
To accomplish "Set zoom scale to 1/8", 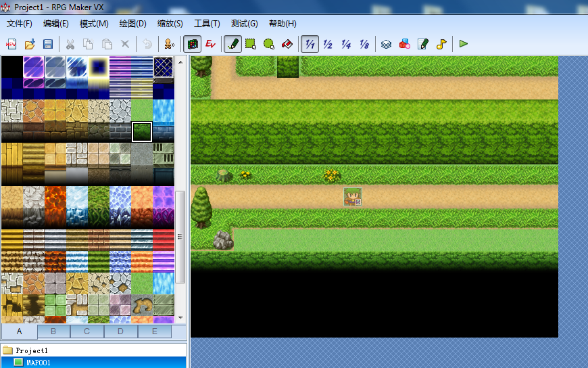I will pos(364,44).
